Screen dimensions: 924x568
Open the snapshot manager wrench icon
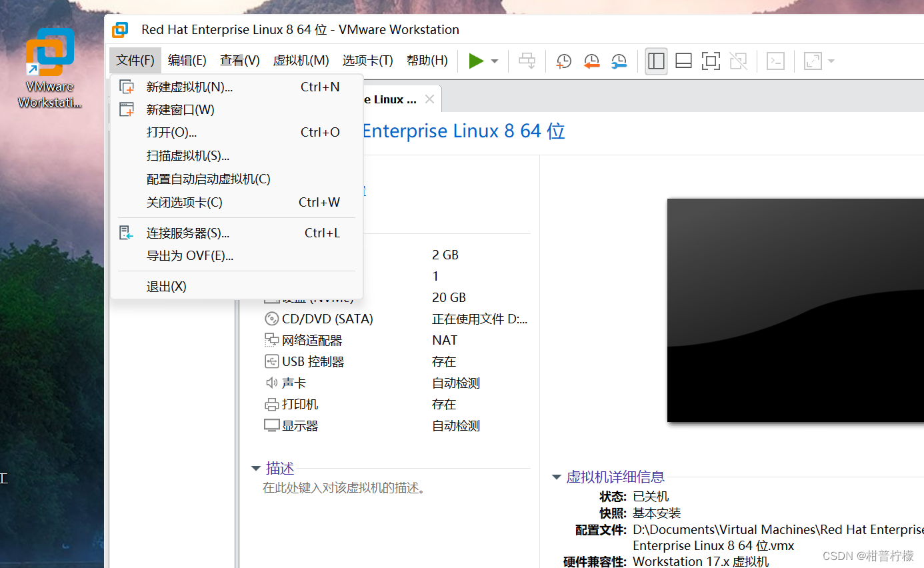point(619,61)
